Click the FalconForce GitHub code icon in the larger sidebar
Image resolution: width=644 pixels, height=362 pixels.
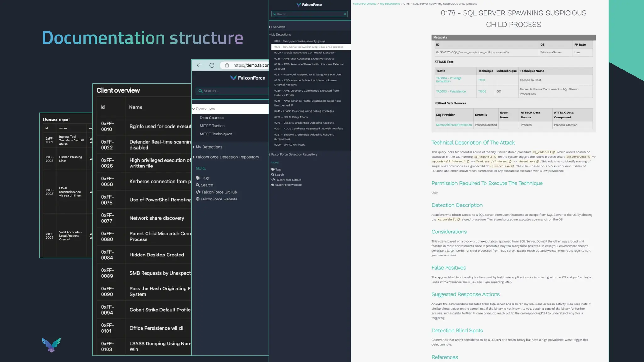(x=198, y=192)
